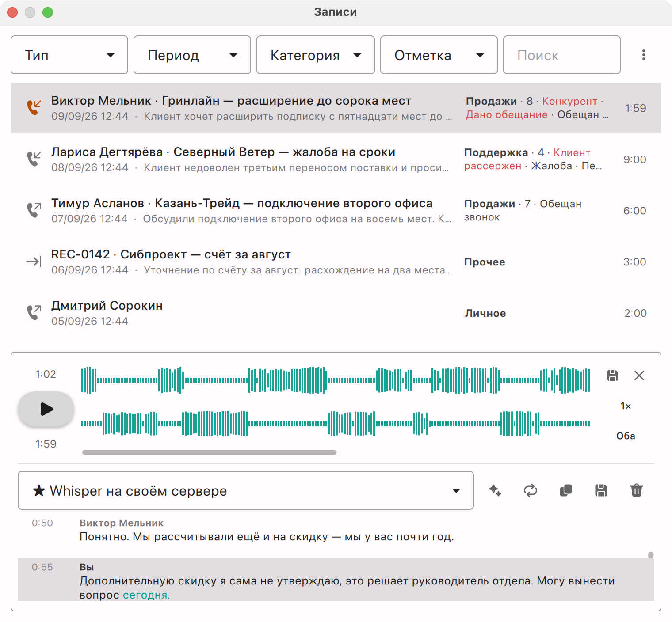Open the Период filter dropdown
The width and height of the screenshot is (672, 622).
[192, 55]
